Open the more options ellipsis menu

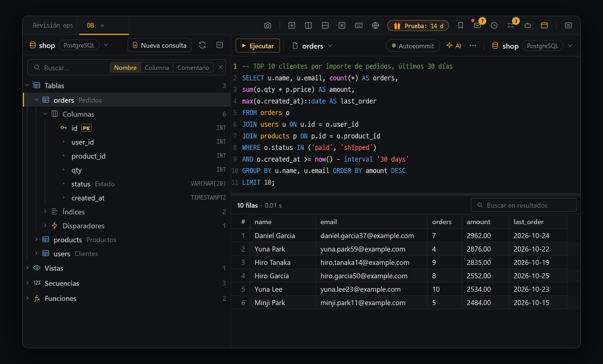pyautogui.click(x=473, y=46)
